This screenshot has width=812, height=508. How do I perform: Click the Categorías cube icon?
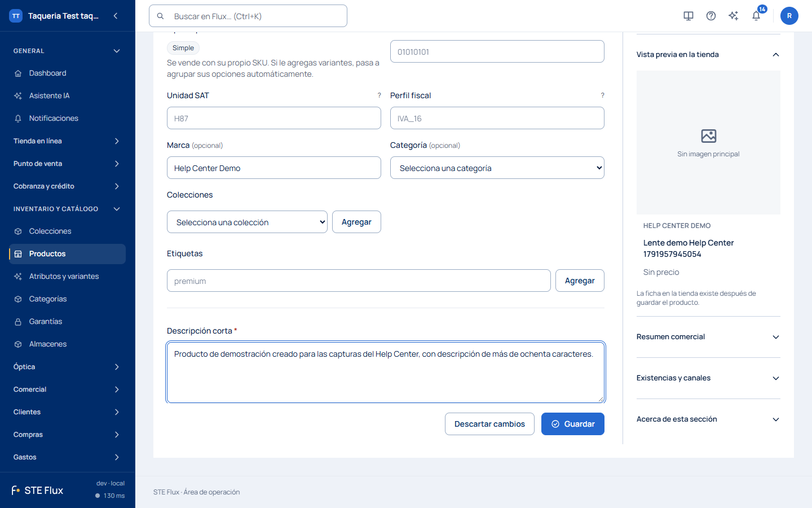tap(18, 299)
